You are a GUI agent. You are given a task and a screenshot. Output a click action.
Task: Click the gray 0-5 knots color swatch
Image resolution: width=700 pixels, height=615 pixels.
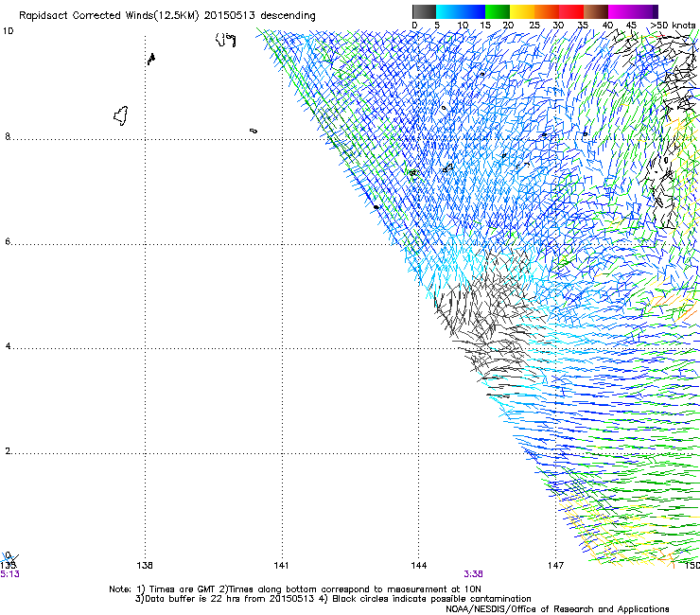(424, 11)
